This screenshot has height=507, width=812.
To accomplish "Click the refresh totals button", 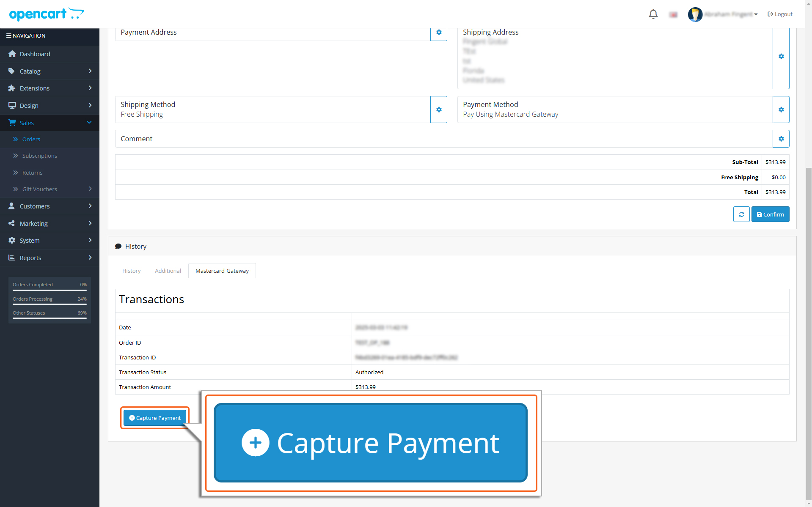I will pyautogui.click(x=741, y=214).
